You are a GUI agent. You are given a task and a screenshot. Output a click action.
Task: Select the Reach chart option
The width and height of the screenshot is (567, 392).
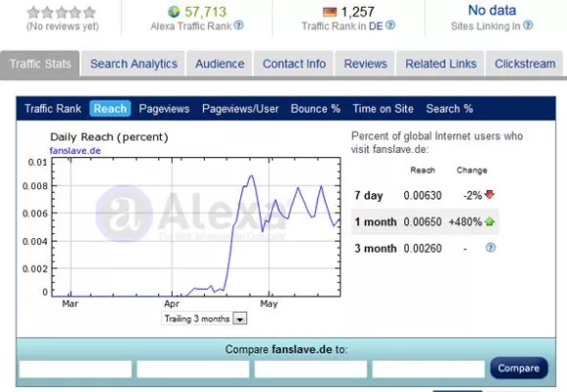110,109
